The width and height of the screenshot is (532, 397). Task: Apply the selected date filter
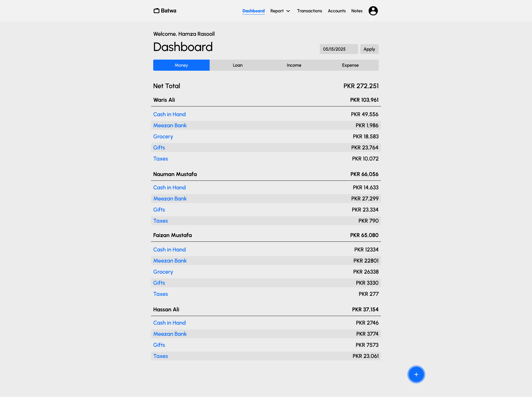click(x=369, y=49)
